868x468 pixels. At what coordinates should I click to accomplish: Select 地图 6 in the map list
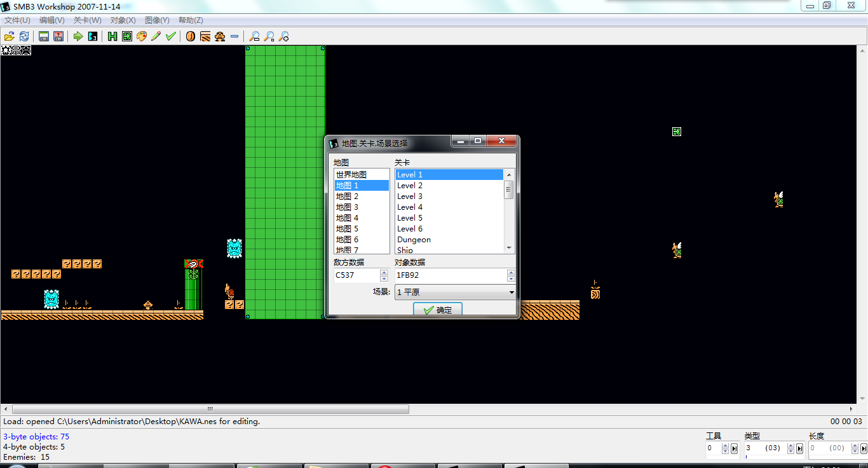(x=362, y=240)
